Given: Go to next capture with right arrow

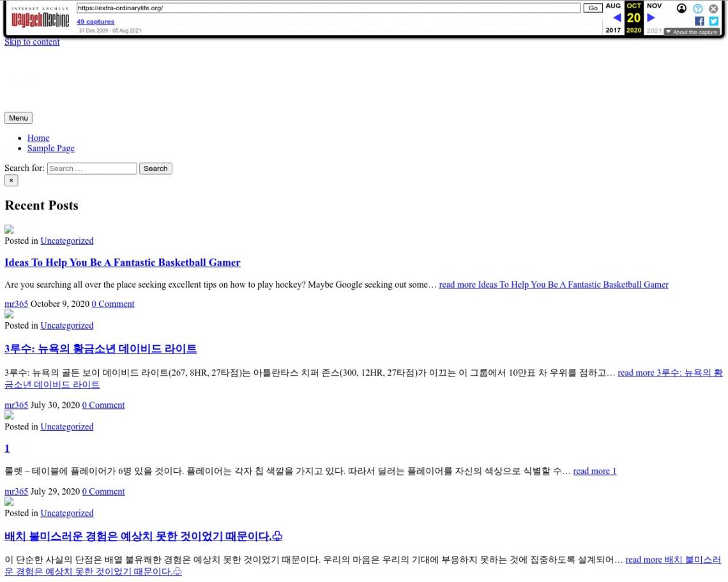Looking at the screenshot, I should pyautogui.click(x=651, y=18).
